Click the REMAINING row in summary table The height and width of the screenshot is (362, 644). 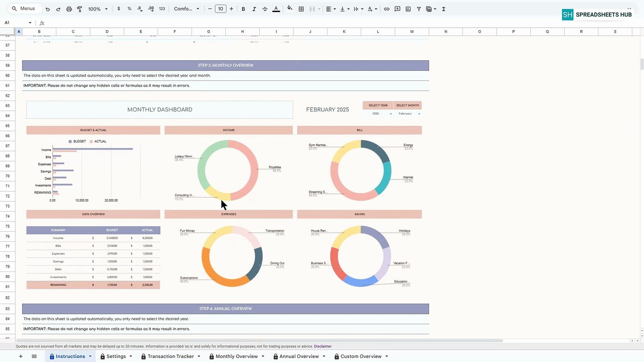[93, 285]
